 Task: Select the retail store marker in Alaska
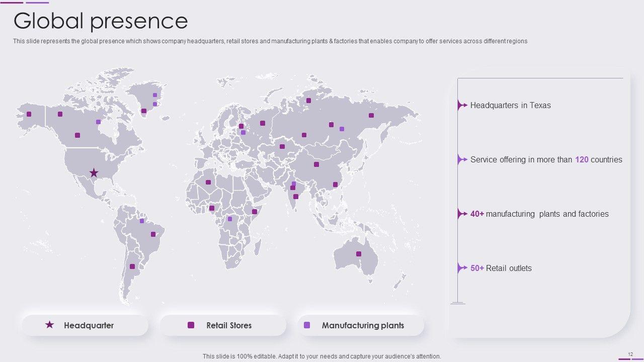click(x=29, y=114)
